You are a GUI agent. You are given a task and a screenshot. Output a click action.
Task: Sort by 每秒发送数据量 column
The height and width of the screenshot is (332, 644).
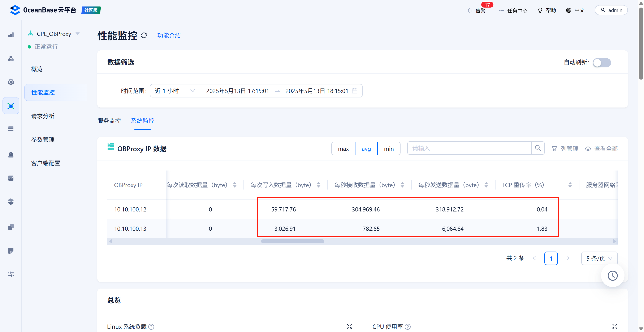point(486,185)
